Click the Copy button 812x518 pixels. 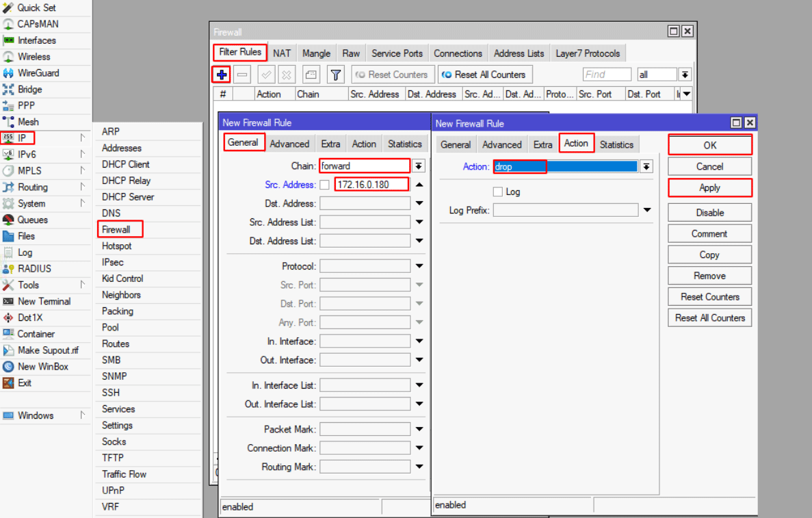(x=709, y=255)
